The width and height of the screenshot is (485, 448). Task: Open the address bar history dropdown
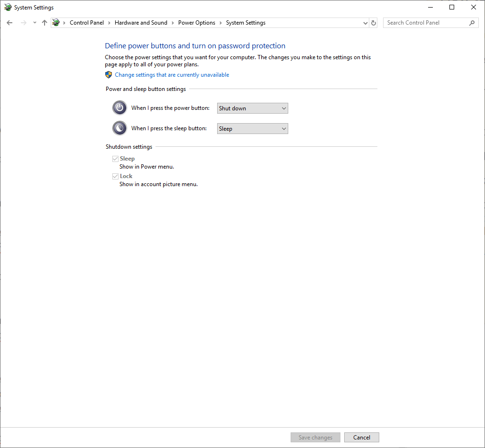(x=365, y=22)
